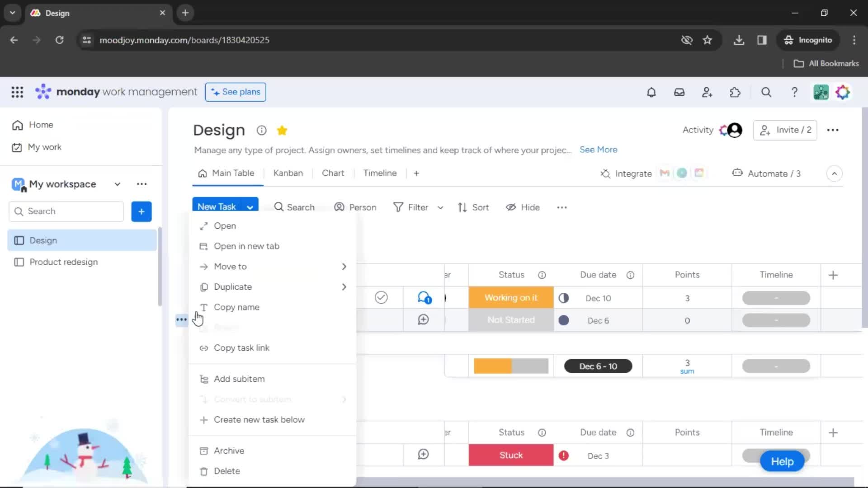Viewport: 868px width, 488px height.
Task: Click the orange Working on it status swatch
Action: 511,298
